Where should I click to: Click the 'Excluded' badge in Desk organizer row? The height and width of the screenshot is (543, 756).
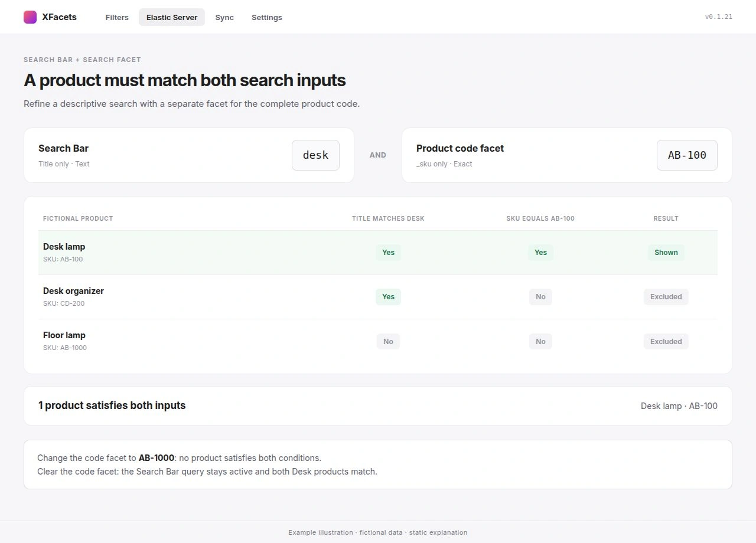tap(666, 297)
